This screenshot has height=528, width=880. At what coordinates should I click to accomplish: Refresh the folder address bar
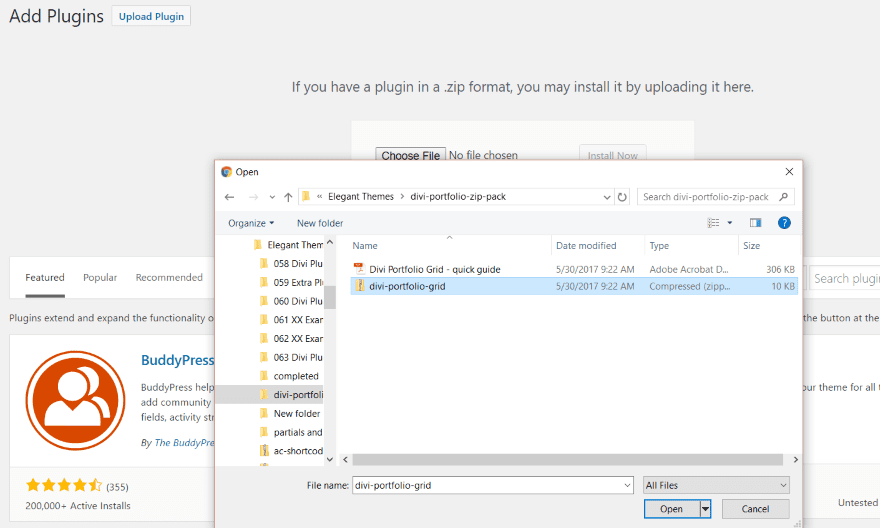pos(622,197)
